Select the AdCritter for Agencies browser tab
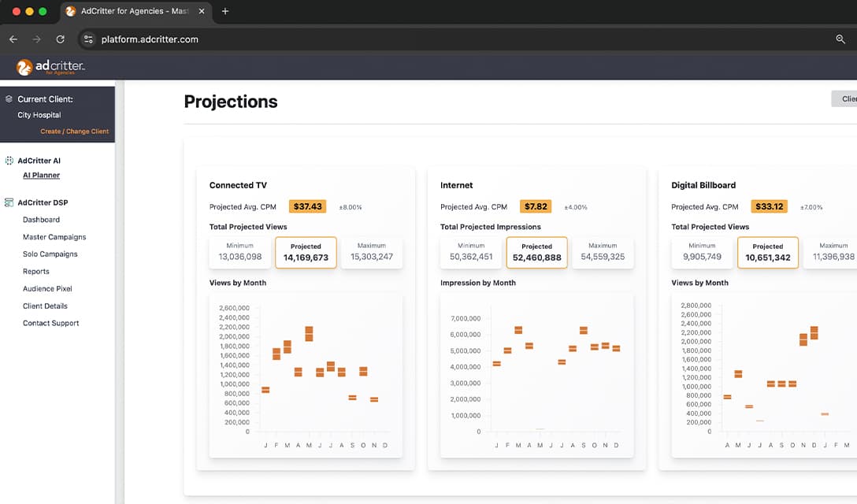Image resolution: width=857 pixels, height=504 pixels. click(134, 12)
